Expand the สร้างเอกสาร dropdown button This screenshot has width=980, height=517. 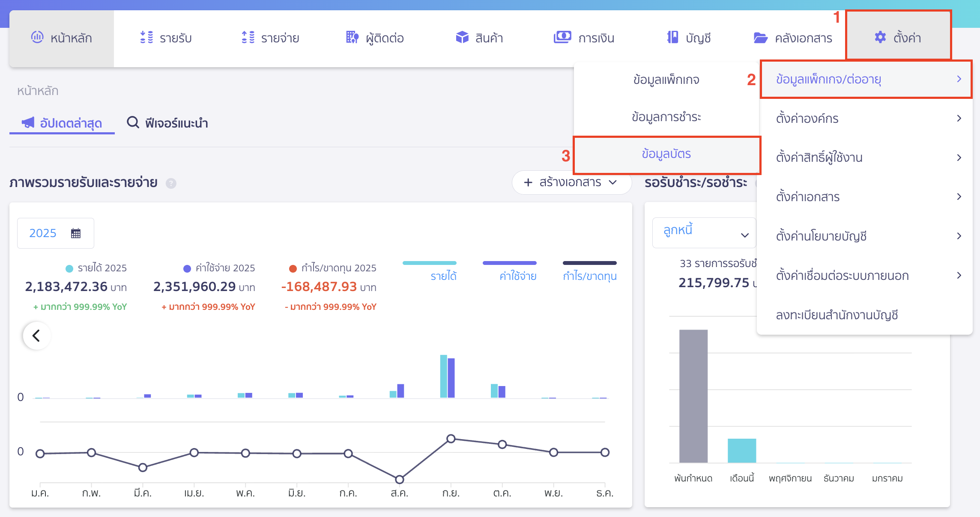tap(571, 183)
